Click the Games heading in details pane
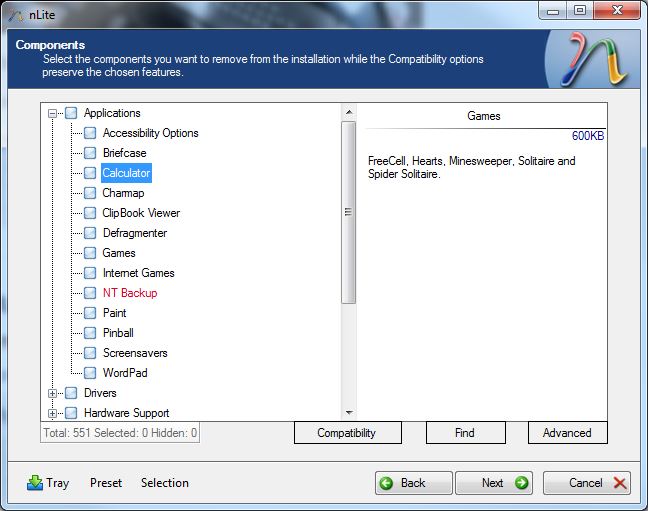Screen dimensions: 648x511 click(484, 116)
